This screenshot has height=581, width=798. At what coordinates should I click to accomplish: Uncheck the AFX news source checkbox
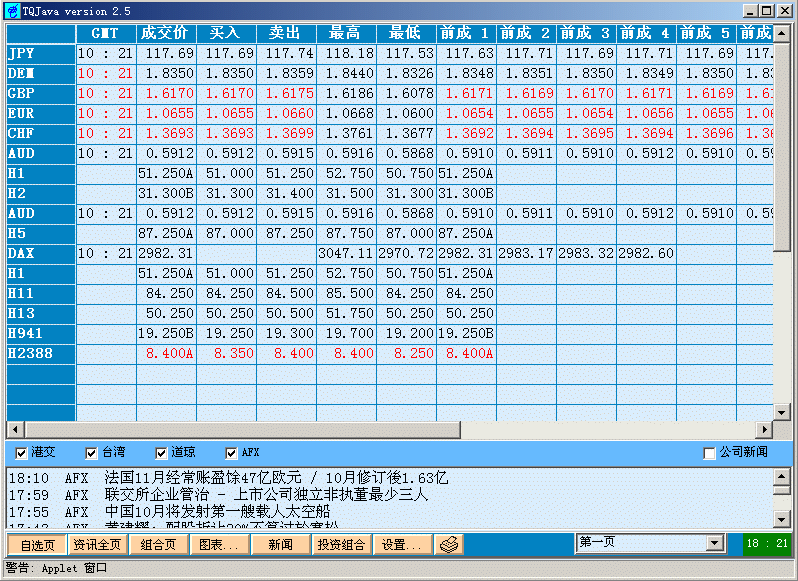(231, 453)
